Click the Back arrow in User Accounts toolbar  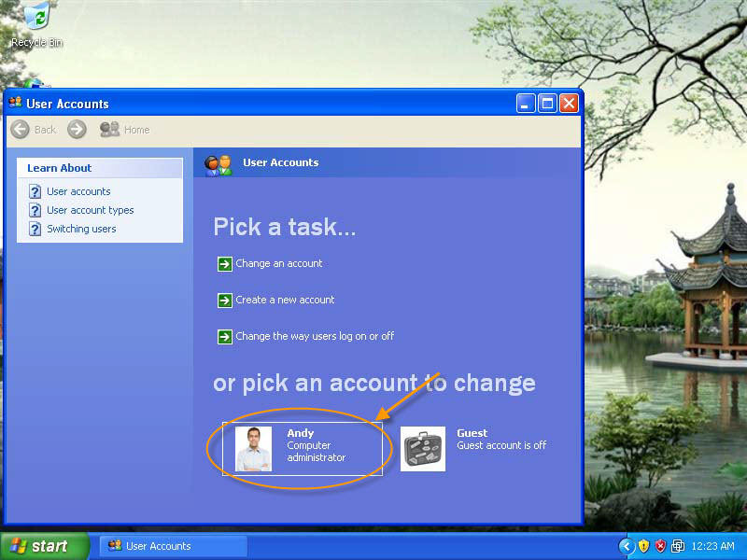pos(20,130)
